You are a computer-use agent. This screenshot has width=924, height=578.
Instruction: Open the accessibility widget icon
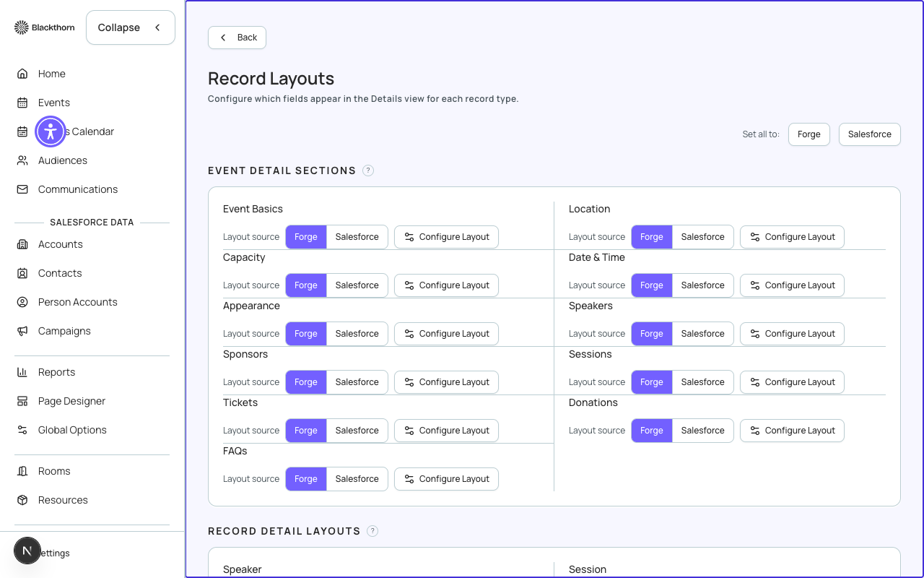pyautogui.click(x=51, y=131)
